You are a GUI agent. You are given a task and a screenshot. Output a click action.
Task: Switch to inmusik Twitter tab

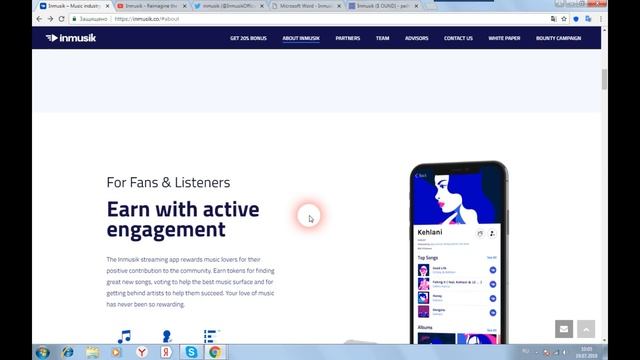[229, 6]
